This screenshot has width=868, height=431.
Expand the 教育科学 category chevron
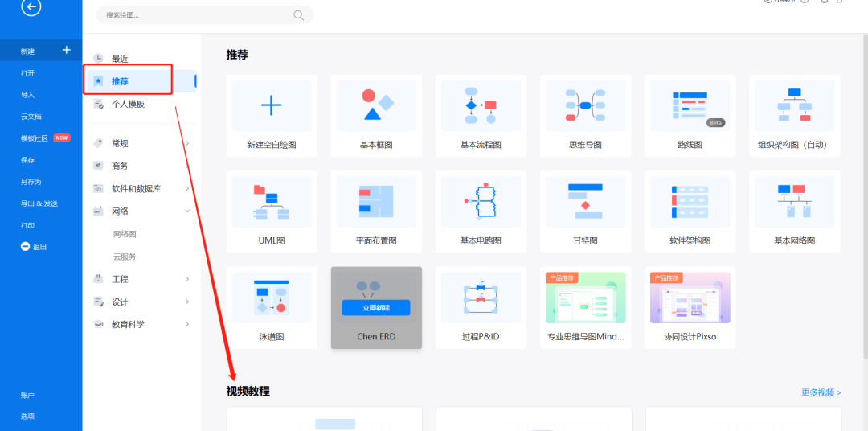tap(187, 325)
